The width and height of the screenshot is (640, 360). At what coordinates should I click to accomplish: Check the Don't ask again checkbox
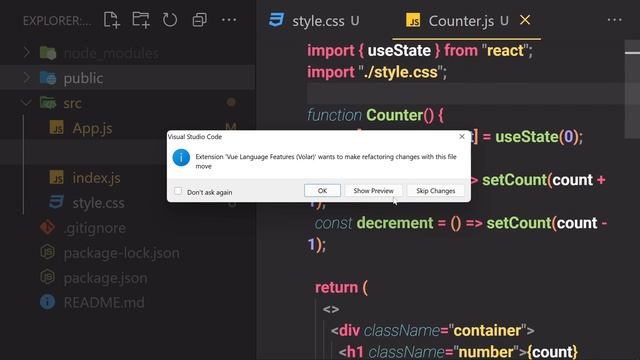point(178,191)
